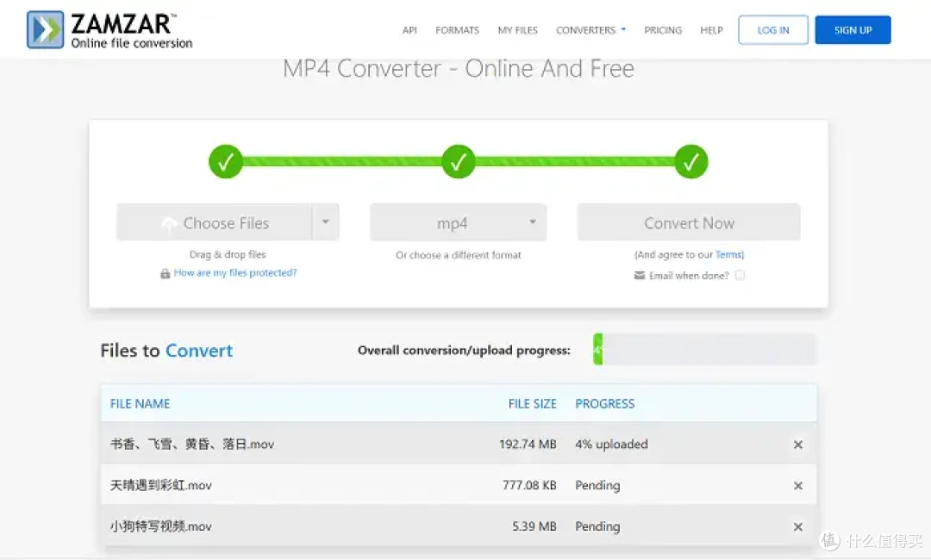Open the Terms link

(x=729, y=254)
